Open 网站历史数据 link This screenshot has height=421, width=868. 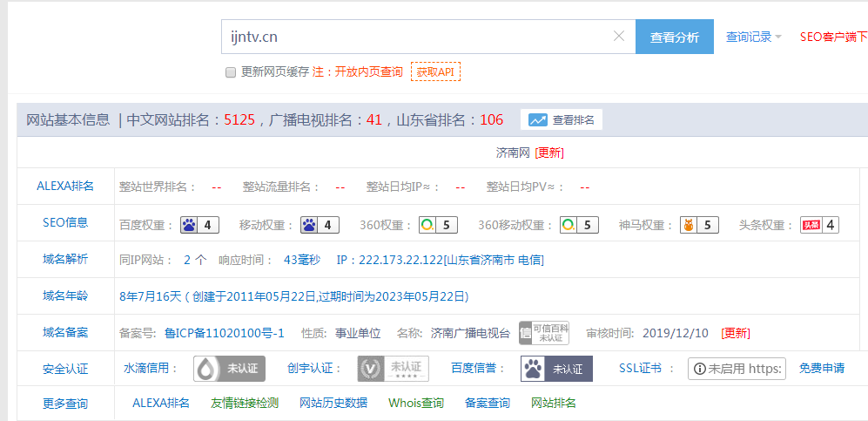[x=333, y=404]
